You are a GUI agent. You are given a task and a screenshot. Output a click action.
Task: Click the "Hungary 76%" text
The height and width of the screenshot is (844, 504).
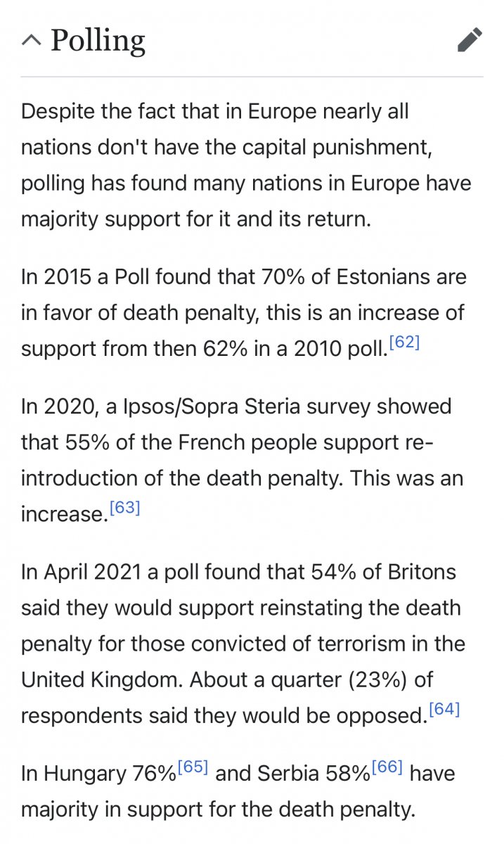(110, 774)
